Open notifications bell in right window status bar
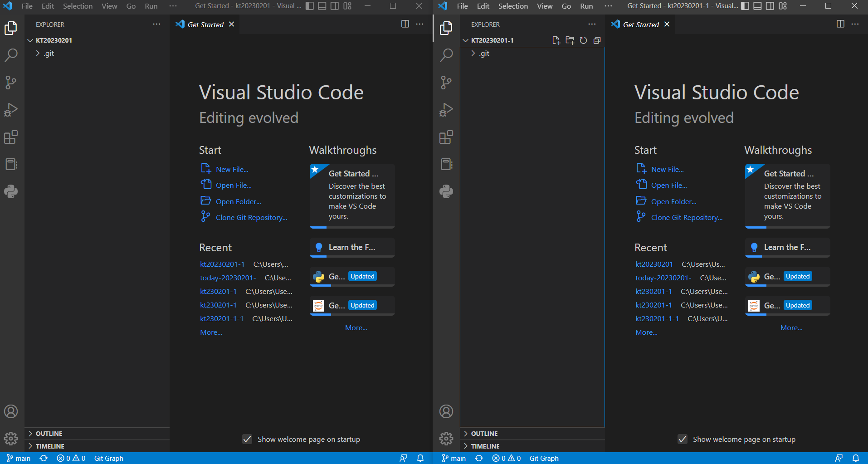868x464 pixels. (856, 458)
